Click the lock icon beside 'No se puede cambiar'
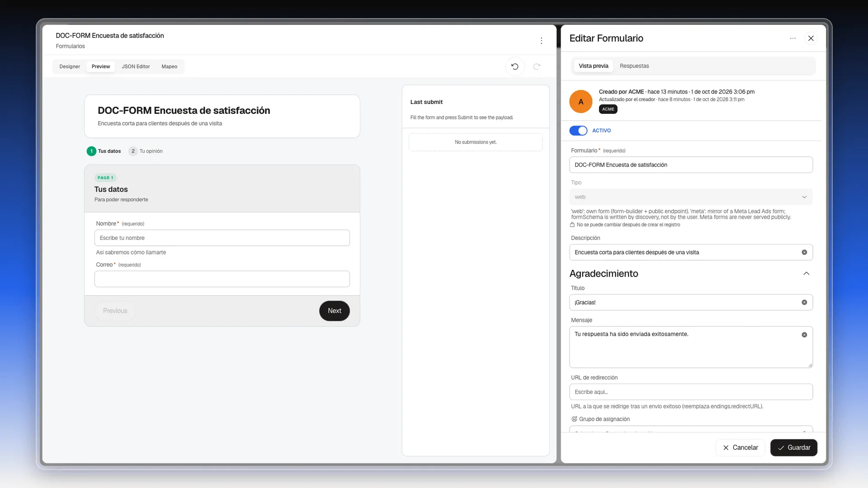This screenshot has width=868, height=488. 572,225
